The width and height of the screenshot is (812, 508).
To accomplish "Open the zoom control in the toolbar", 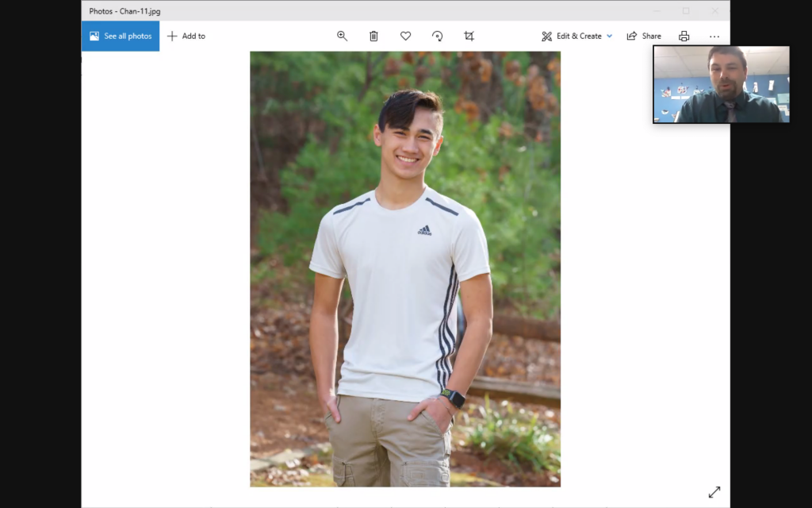I will coord(342,36).
